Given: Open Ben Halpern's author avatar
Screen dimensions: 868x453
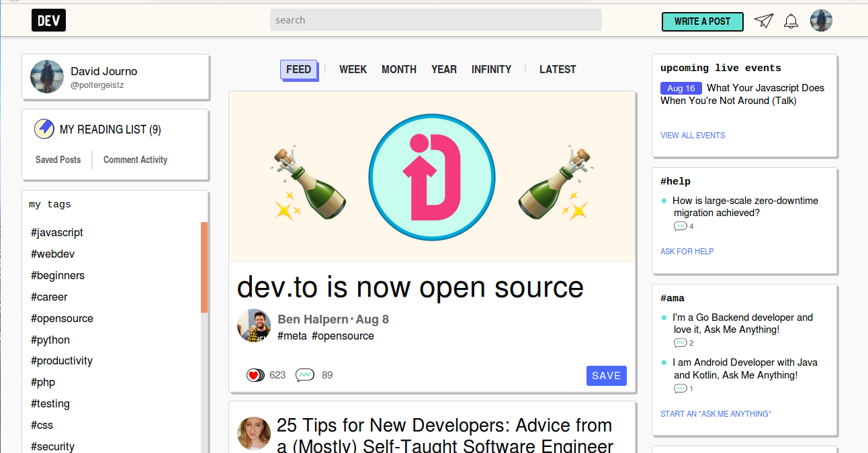Looking at the screenshot, I should point(254,325).
